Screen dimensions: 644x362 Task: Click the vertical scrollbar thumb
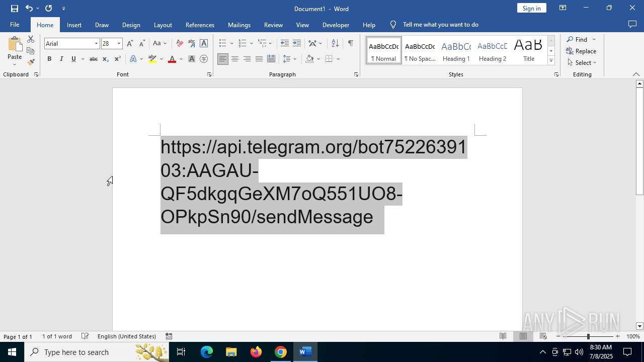639,142
